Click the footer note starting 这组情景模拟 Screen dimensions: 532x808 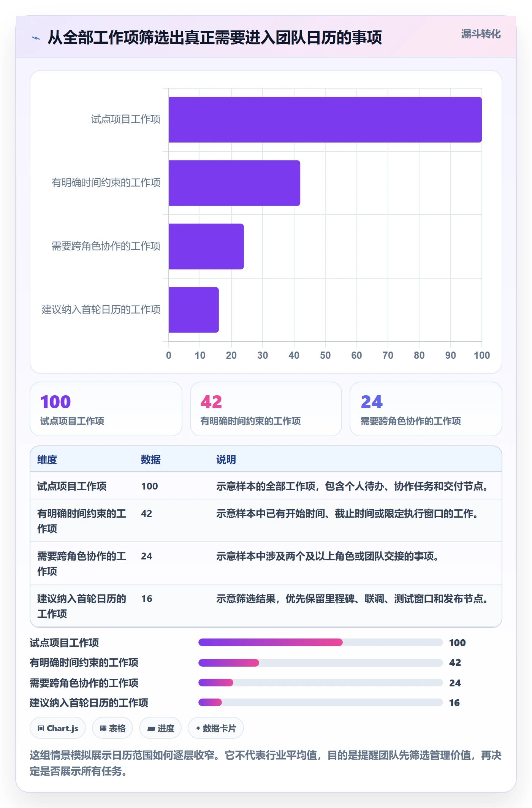click(266, 763)
